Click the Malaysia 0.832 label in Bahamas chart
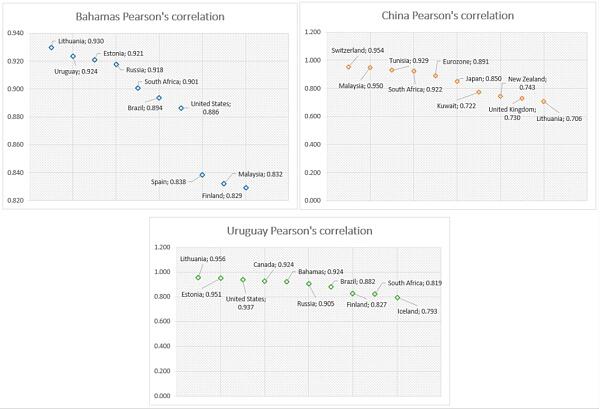The image size is (600, 409). point(260,174)
